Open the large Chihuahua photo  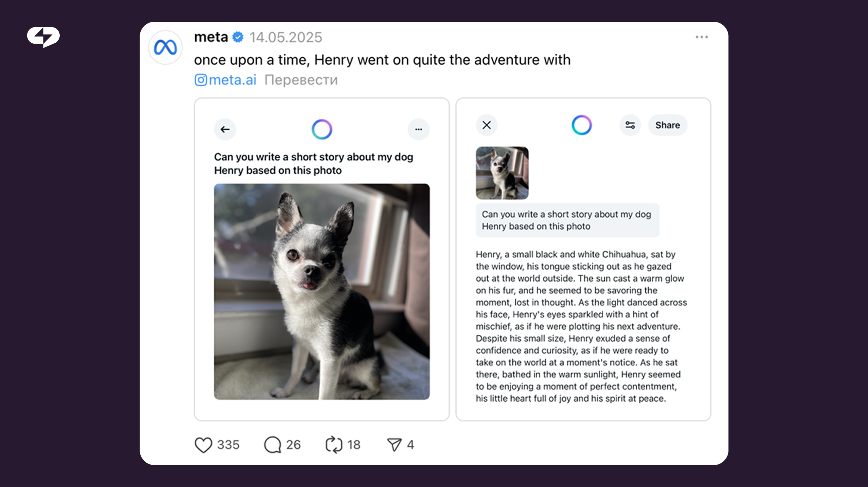coord(322,292)
